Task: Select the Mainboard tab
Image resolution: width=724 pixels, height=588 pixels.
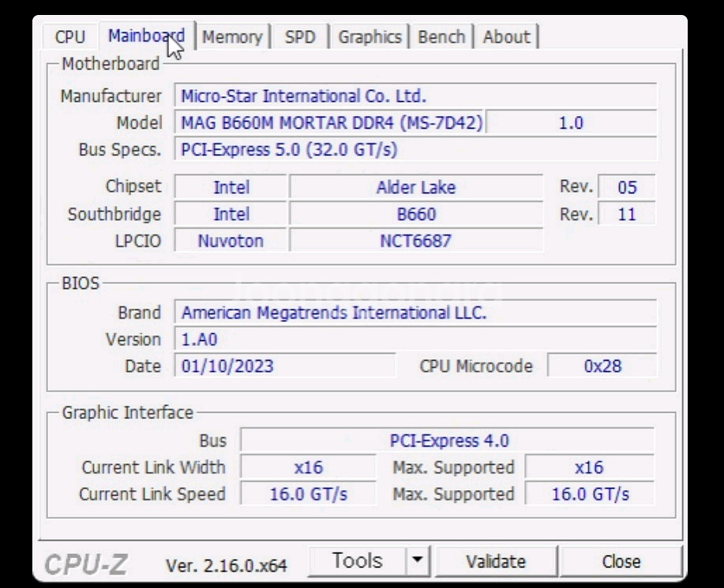Action: 146,36
